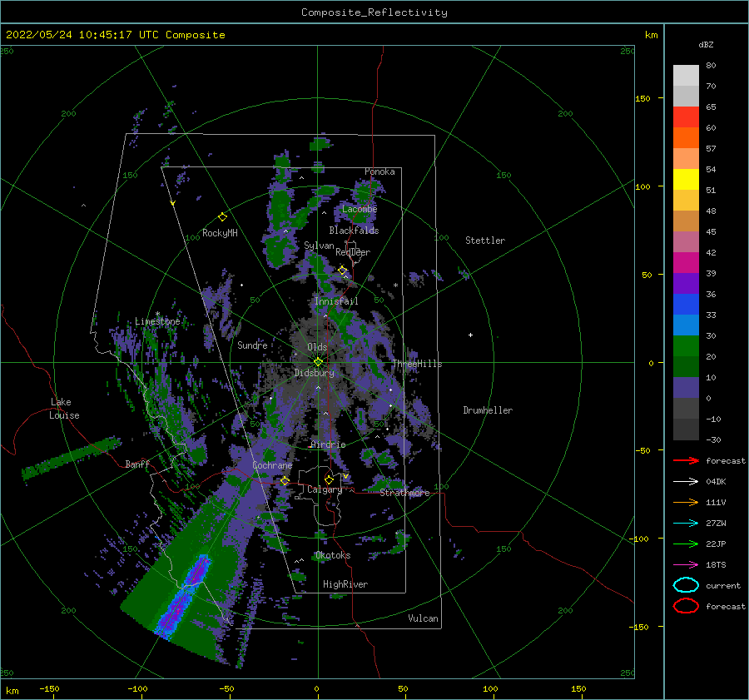Click the Stettler city label
Screen dimensions: 749x700
coord(485,241)
